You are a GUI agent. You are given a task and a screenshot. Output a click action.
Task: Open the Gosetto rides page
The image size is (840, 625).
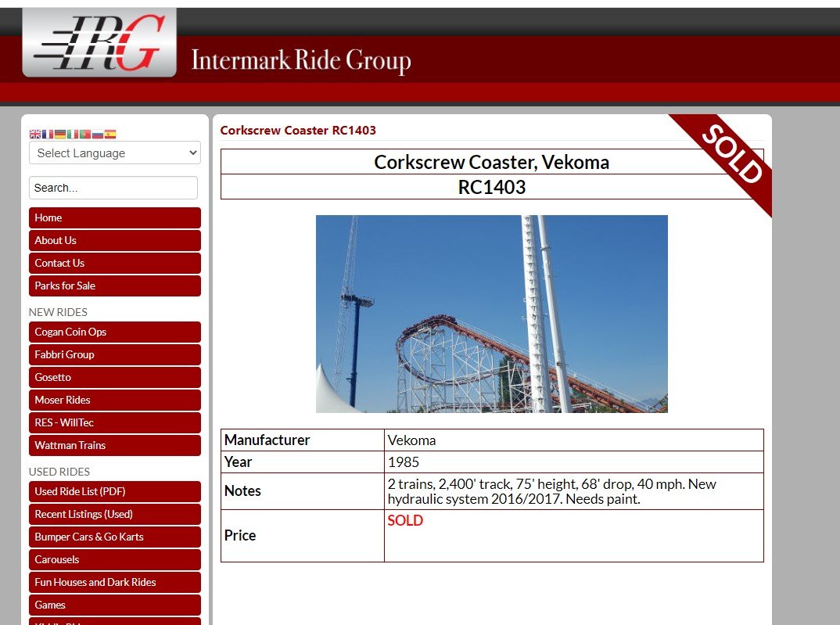click(x=115, y=378)
